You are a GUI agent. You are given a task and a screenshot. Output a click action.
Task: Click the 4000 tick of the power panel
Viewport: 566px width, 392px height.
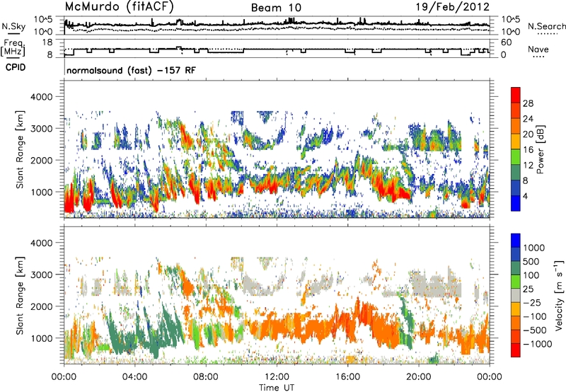coord(41,97)
